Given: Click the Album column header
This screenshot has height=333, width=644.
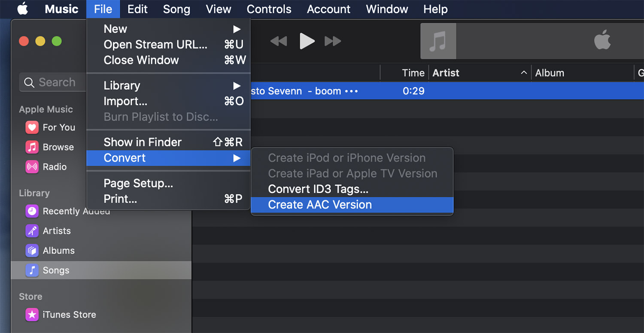Looking at the screenshot, I should [x=583, y=73].
